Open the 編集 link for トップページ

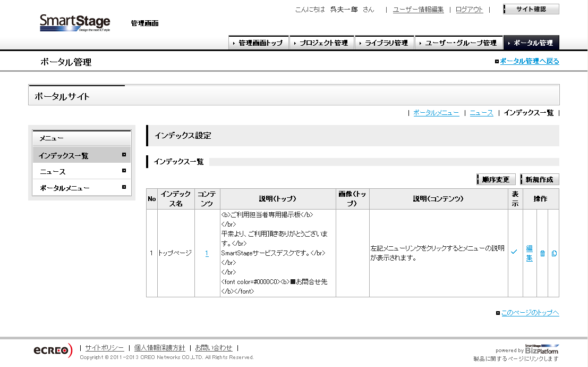pos(529,253)
